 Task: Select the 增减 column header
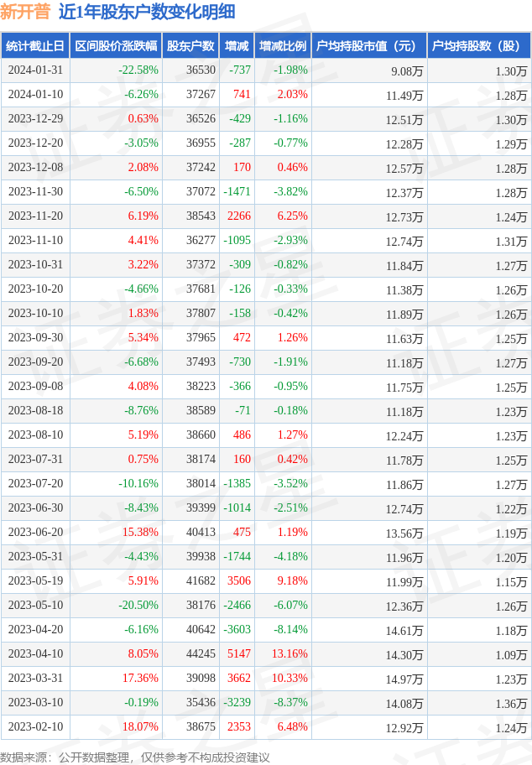pyautogui.click(x=237, y=46)
